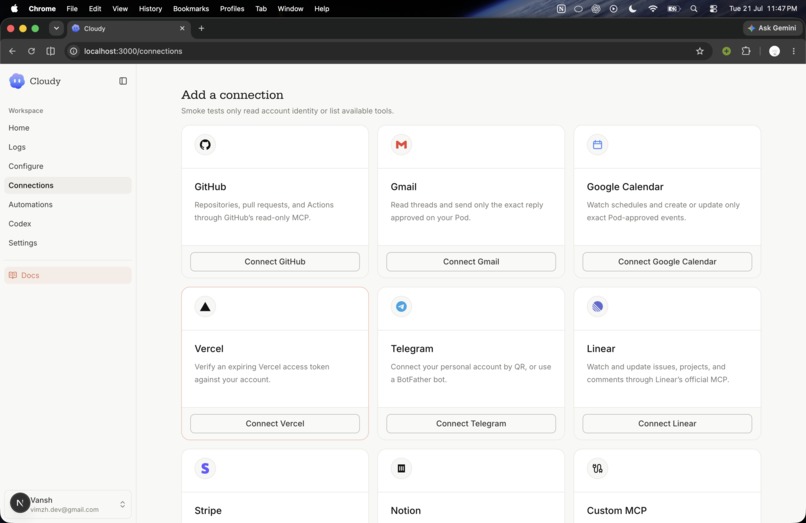Select the Cloudy browser tab
This screenshot has height=523, width=806.
[129, 28]
